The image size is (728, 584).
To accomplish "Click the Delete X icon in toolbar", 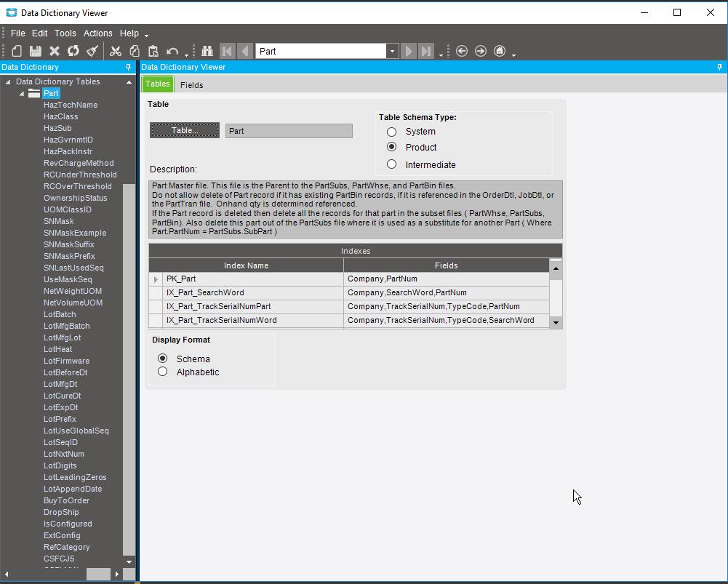I will click(55, 51).
